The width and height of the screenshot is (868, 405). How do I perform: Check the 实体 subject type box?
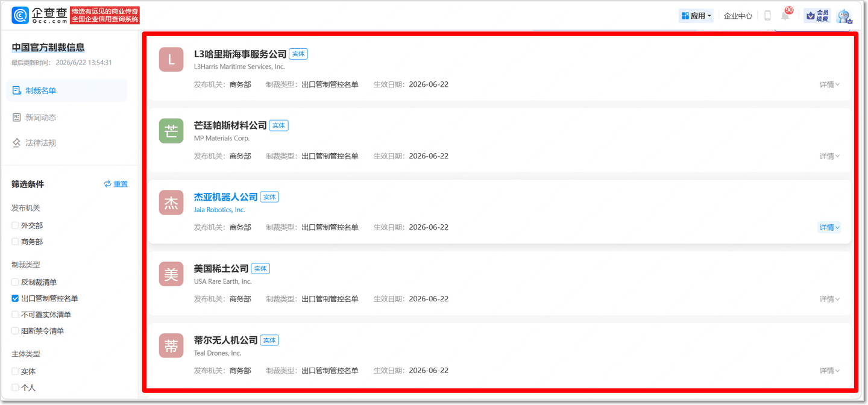[x=15, y=371]
